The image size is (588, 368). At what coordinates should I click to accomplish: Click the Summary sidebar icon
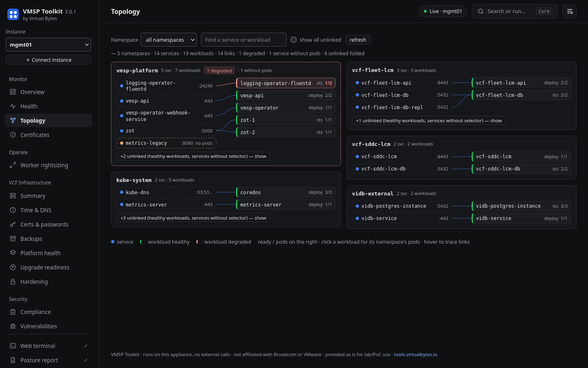click(13, 196)
